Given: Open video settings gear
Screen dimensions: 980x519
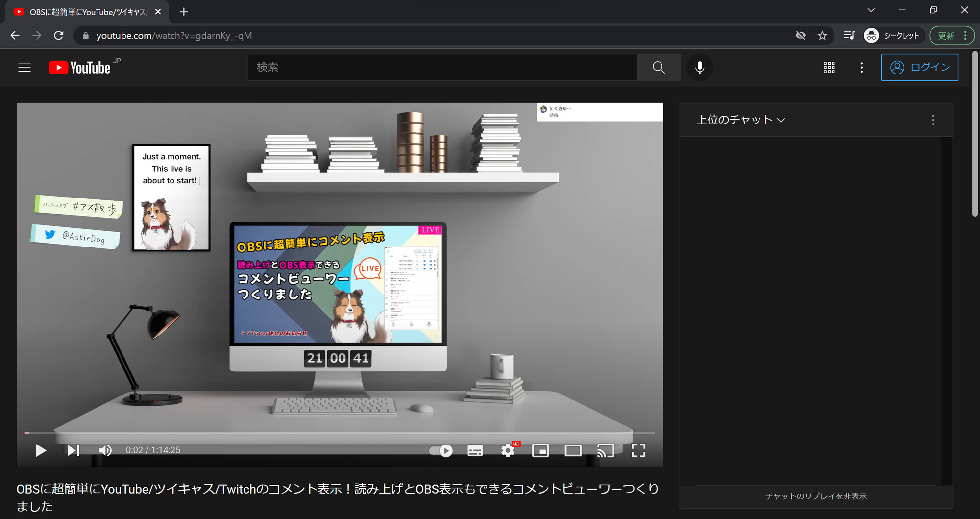Looking at the screenshot, I should click(x=508, y=450).
